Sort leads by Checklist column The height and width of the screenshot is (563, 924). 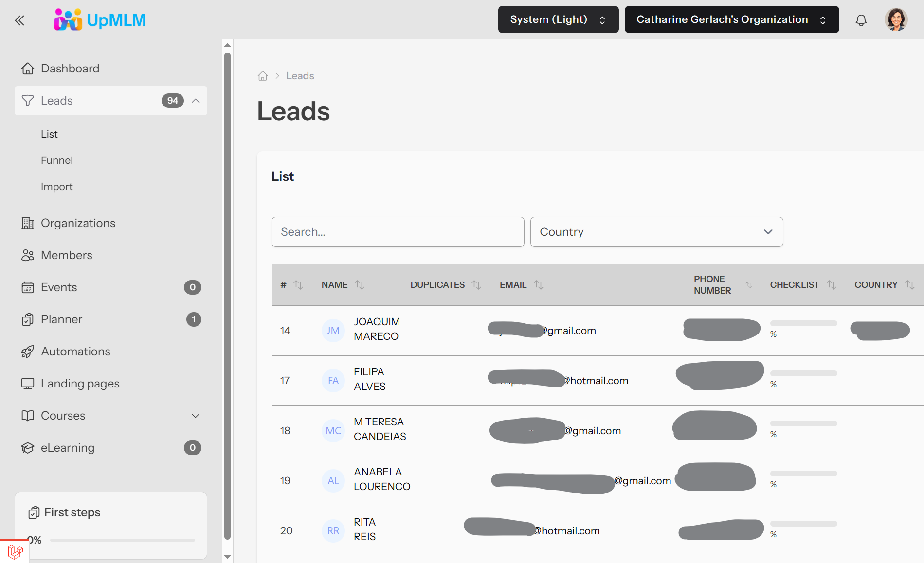pyautogui.click(x=832, y=285)
